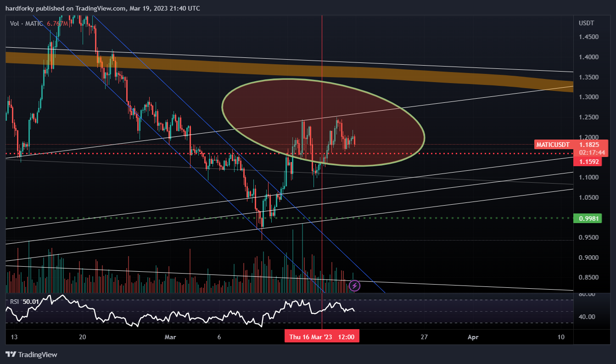
Task: Click the 10 date on time axis
Action: click(561, 337)
